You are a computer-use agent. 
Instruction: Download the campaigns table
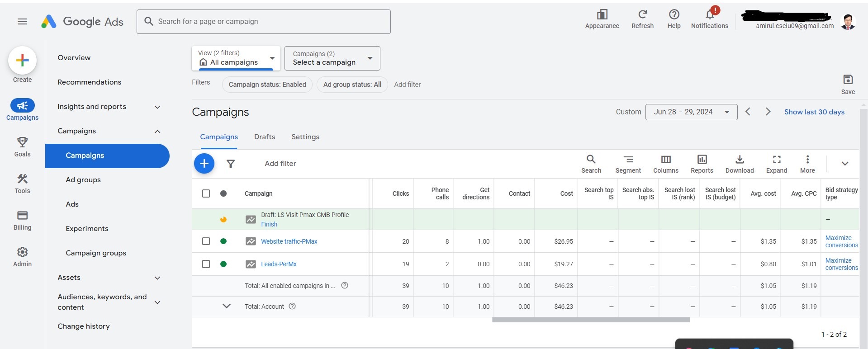click(x=740, y=164)
